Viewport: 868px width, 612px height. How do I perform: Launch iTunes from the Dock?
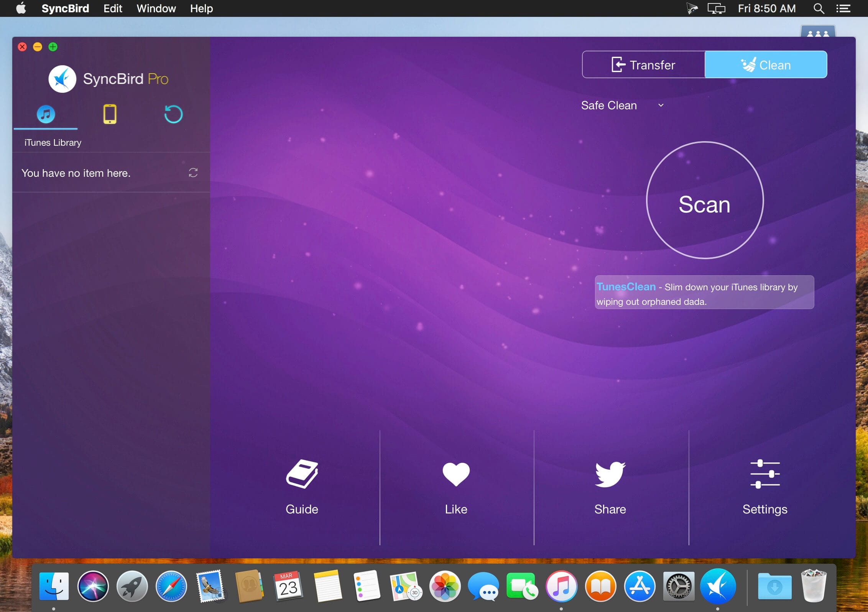point(561,586)
